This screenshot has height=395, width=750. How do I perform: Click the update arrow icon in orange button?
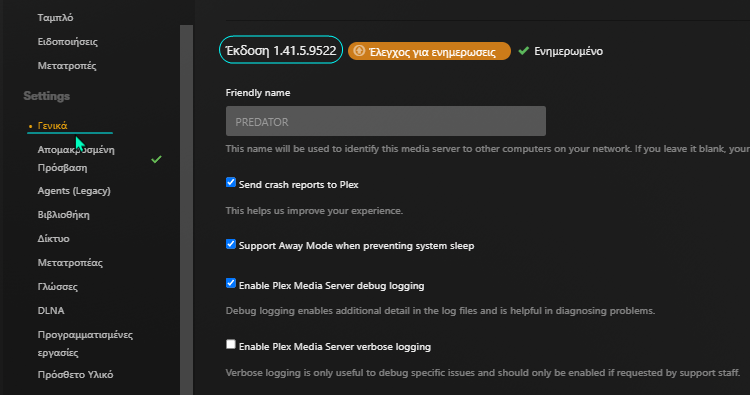(x=359, y=51)
